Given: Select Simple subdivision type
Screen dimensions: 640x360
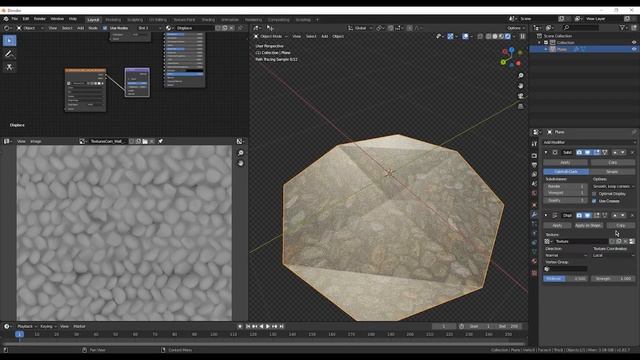Looking at the screenshot, I should tap(612, 172).
